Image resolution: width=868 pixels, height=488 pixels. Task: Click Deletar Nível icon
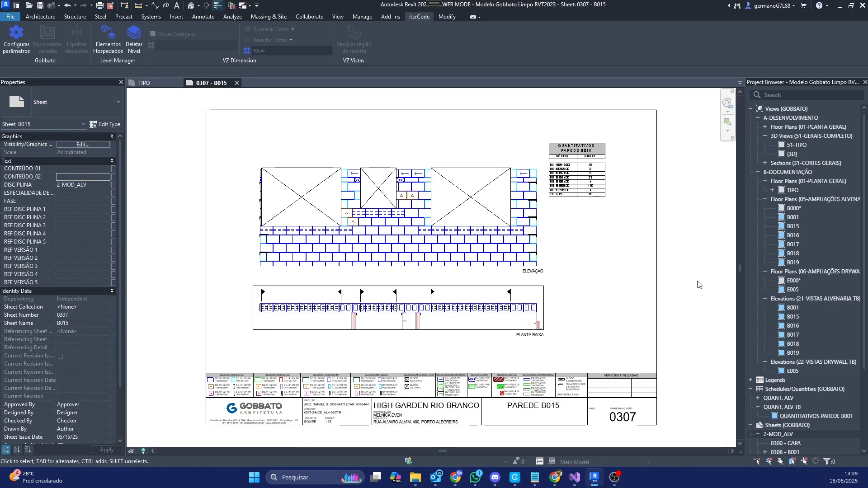pos(134,33)
